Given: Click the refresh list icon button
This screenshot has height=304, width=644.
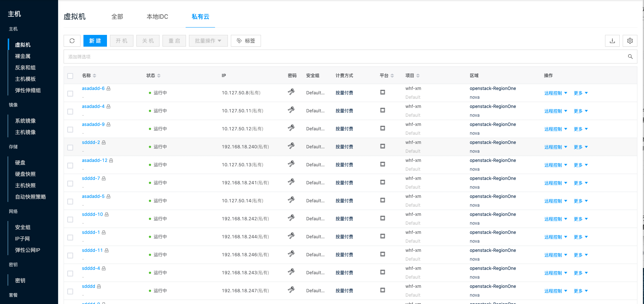Looking at the screenshot, I should coord(72,41).
